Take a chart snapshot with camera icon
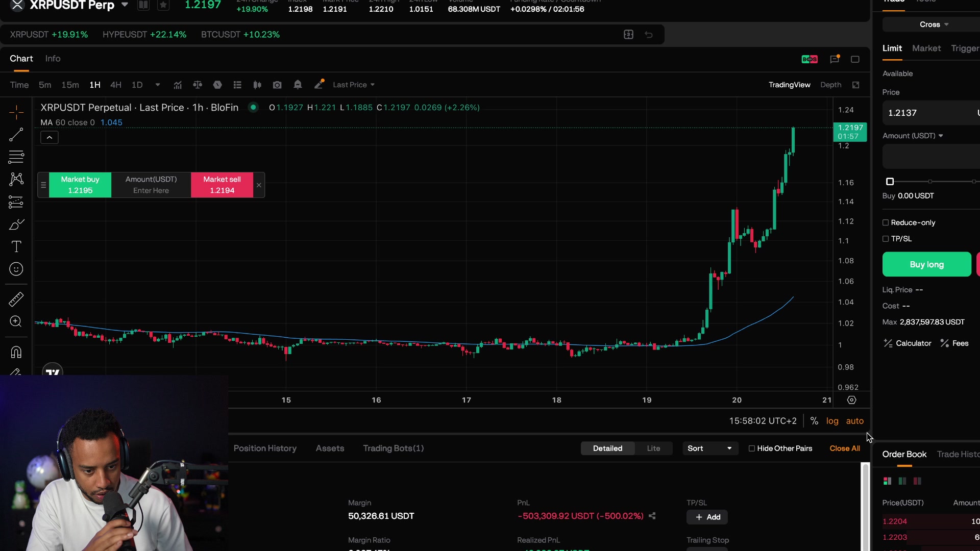Screen dimensions: 980x551 277,85
